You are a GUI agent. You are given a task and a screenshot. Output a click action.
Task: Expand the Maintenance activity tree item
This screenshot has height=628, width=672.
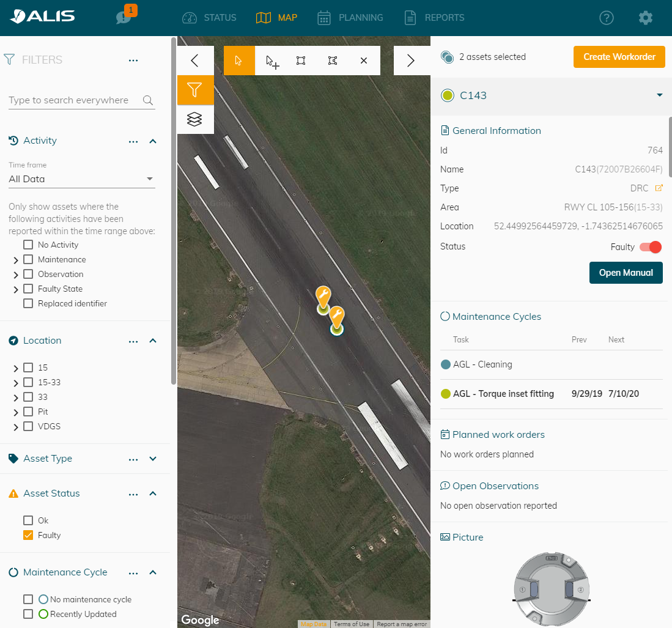[16, 260]
